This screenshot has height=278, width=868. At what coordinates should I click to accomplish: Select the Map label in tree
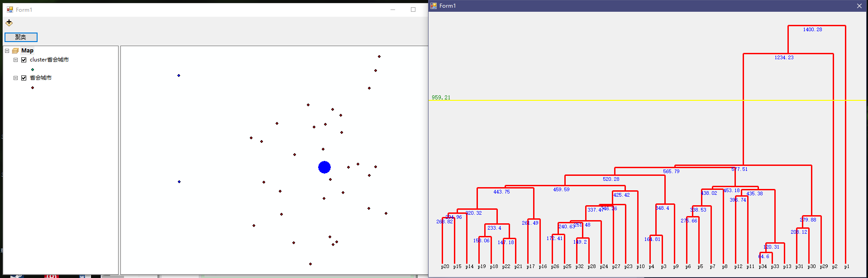[27, 51]
